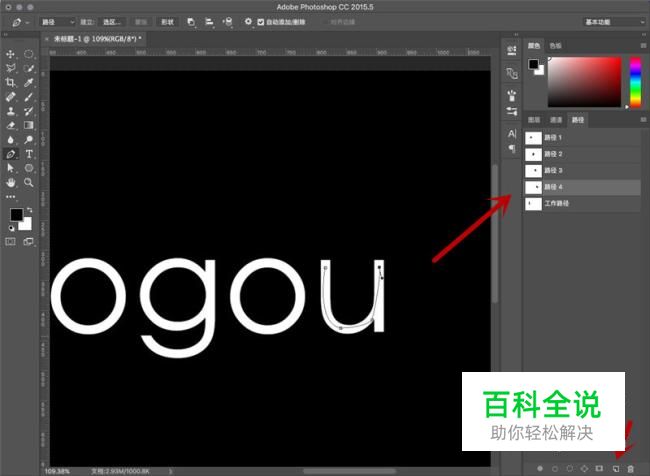Screen dimensions: 650x476
Task: Select the Eraser tool
Action: click(x=10, y=125)
